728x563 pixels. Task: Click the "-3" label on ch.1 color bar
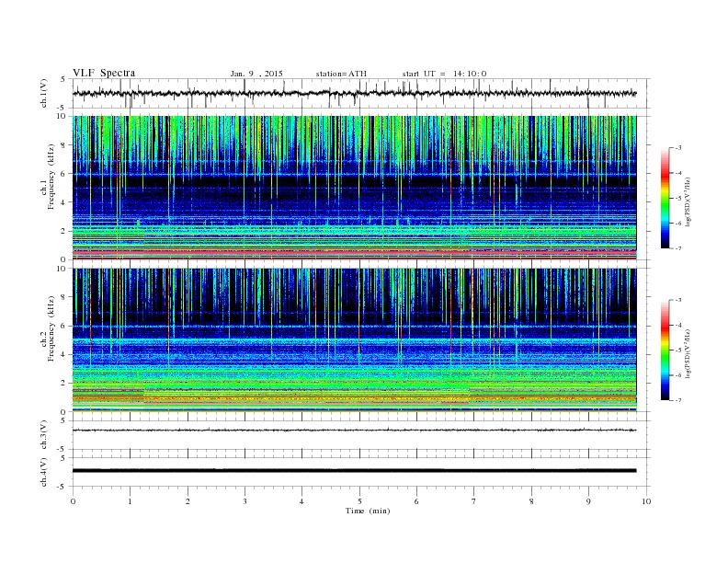click(678, 148)
